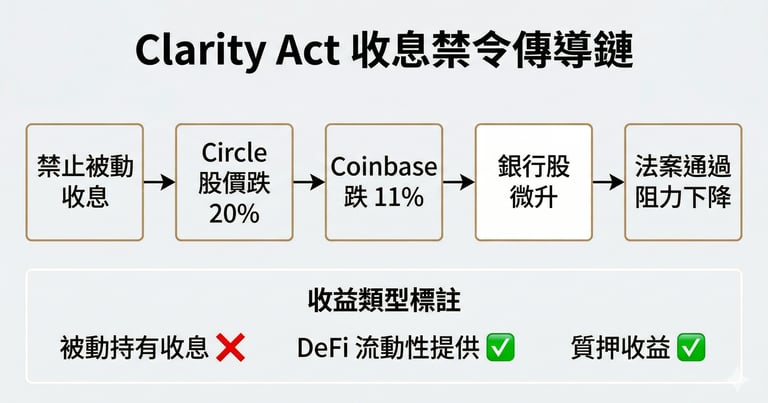This screenshot has height=403, width=768.
Task: Click the 20% text in Circle box
Action: pyautogui.click(x=234, y=212)
